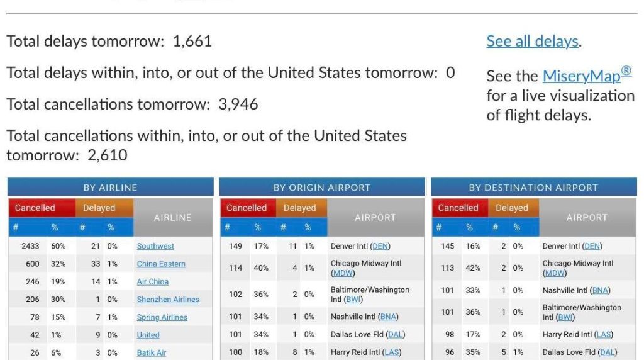Select the Batik Air link
Viewport: 644px width, 360px height.
pos(152,352)
